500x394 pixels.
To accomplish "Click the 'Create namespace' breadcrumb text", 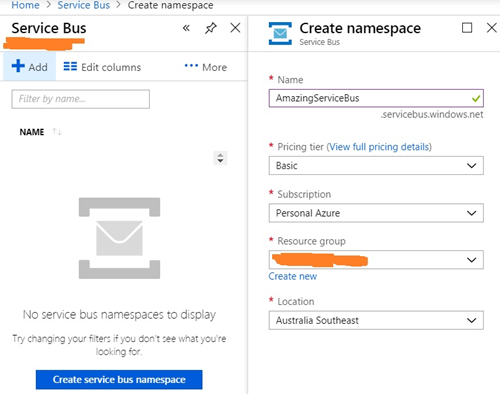I will [x=170, y=5].
